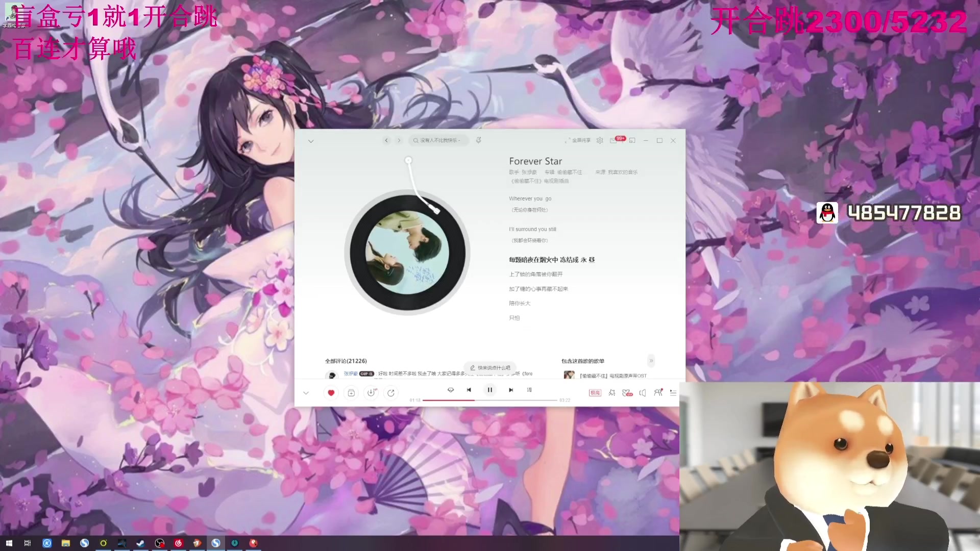Screen dimensions: 980x551
Task: Switch to mini player mode
Action: [x=632, y=140]
